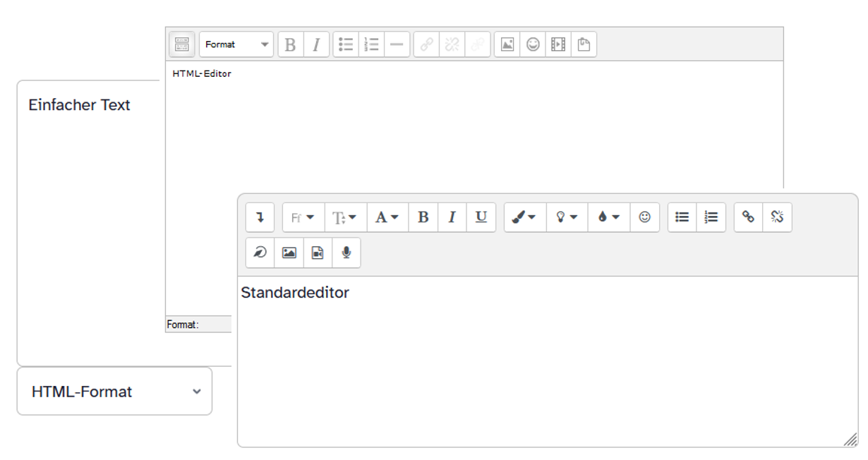The height and width of the screenshot is (460, 868).
Task: Click the insert media icon in the HTML-Editor
Action: point(558,44)
